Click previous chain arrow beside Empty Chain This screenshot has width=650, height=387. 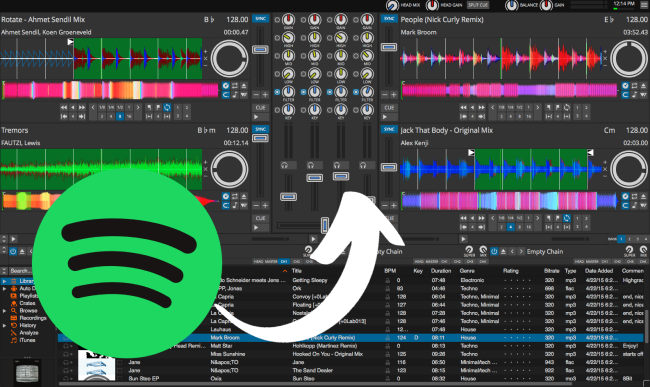point(512,252)
